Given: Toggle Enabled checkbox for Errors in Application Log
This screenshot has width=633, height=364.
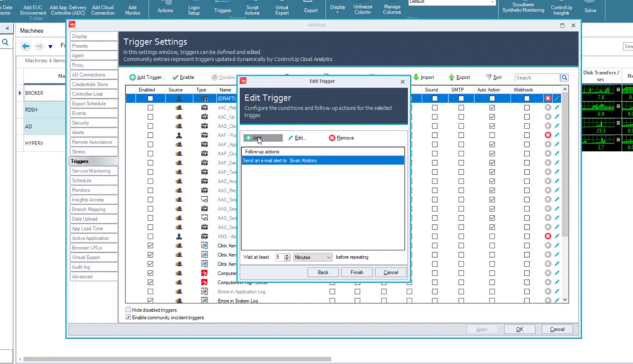Looking at the screenshot, I should pos(150,291).
